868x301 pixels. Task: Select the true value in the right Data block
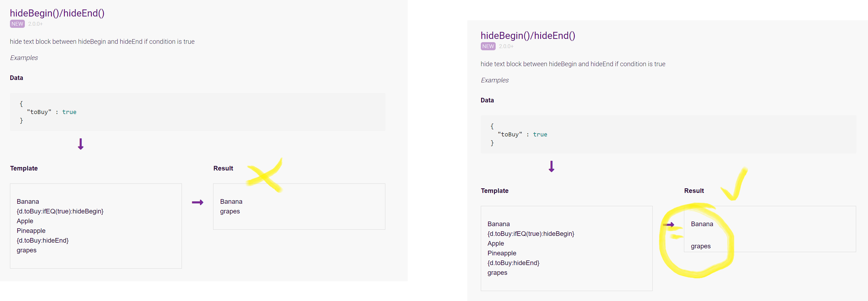[540, 134]
